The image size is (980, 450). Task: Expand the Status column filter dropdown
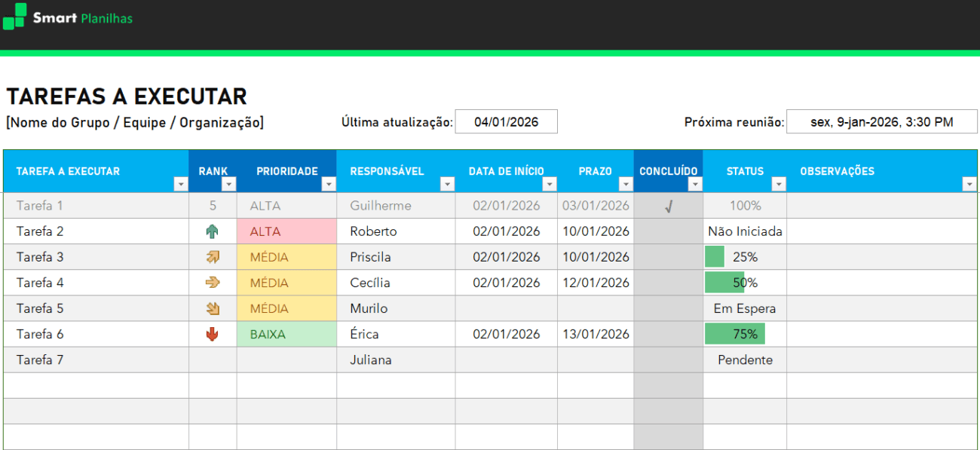pos(779,184)
